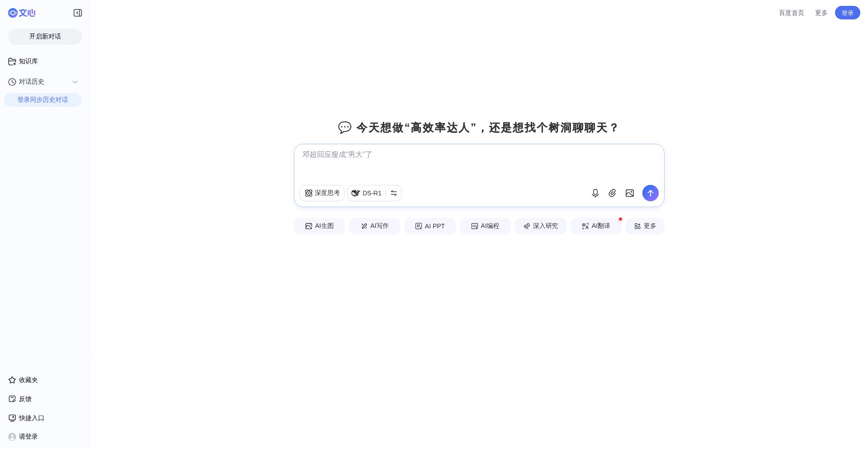Viewport: 868px width, 449px height.
Task: Click the paperclip file attachment icon
Action: 612,193
